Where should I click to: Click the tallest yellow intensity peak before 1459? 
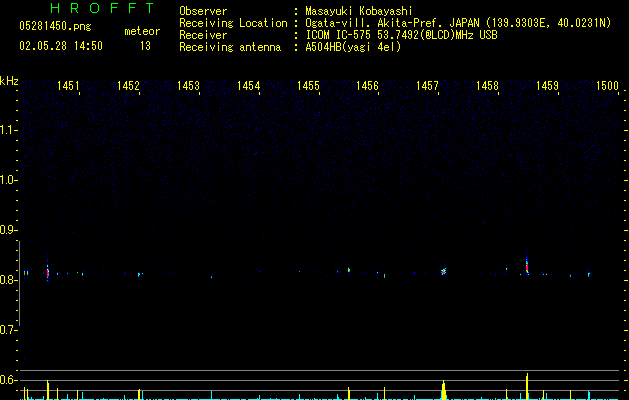click(527, 386)
